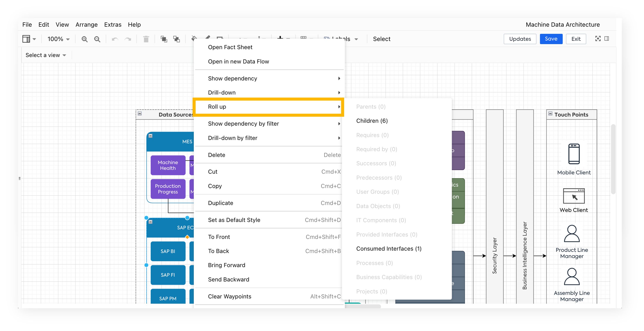
Task: Open the Select a view dropdown
Action: click(46, 55)
